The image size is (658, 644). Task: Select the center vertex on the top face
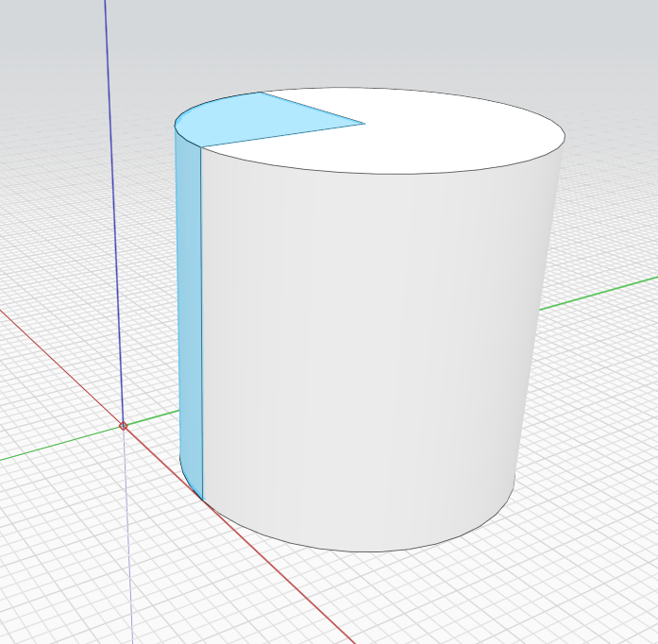click(x=365, y=122)
